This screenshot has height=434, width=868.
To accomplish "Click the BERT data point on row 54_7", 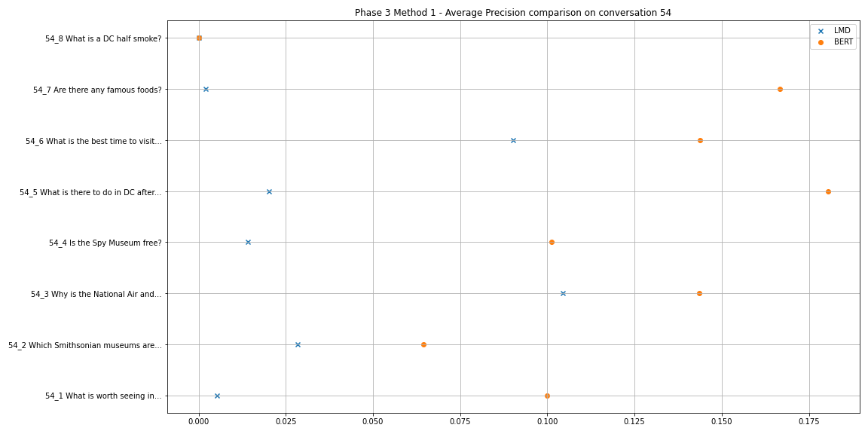I will coord(780,89).
